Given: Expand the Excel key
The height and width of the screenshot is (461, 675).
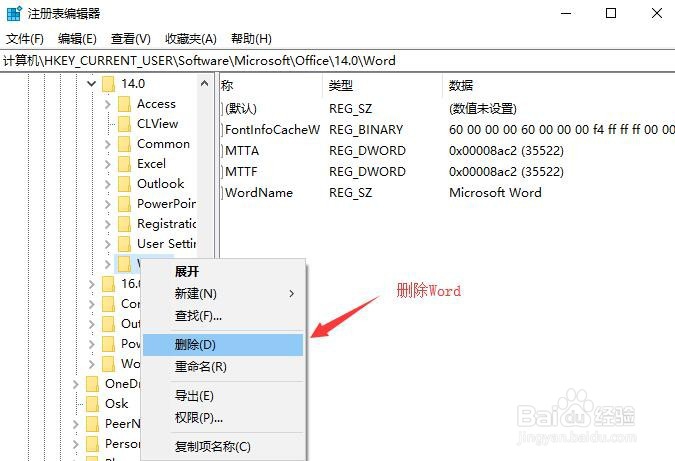Looking at the screenshot, I should click(108, 164).
